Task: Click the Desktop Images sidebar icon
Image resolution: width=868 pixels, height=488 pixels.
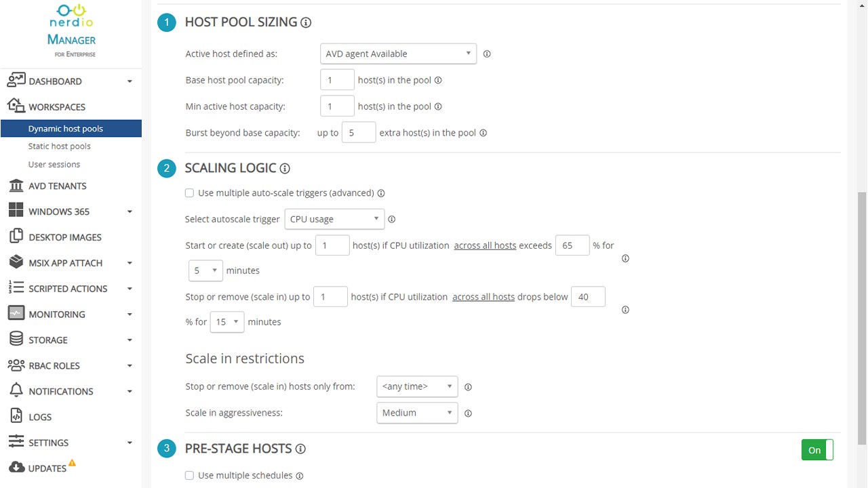Action: 16,237
